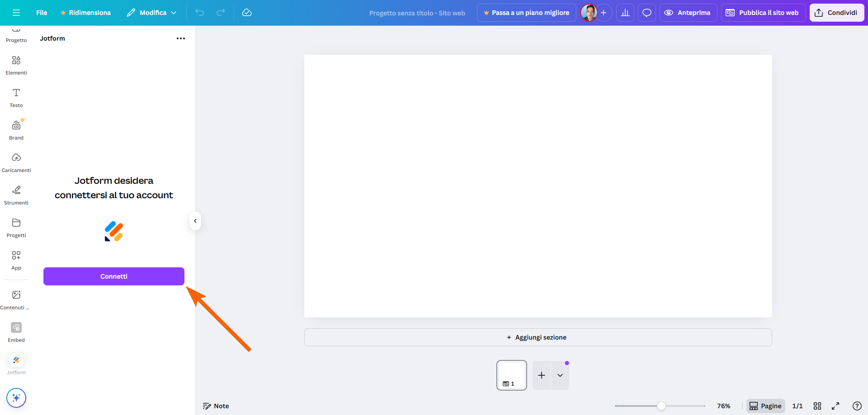Open the hamburger main menu
This screenshot has height=415, width=868.
(16, 13)
